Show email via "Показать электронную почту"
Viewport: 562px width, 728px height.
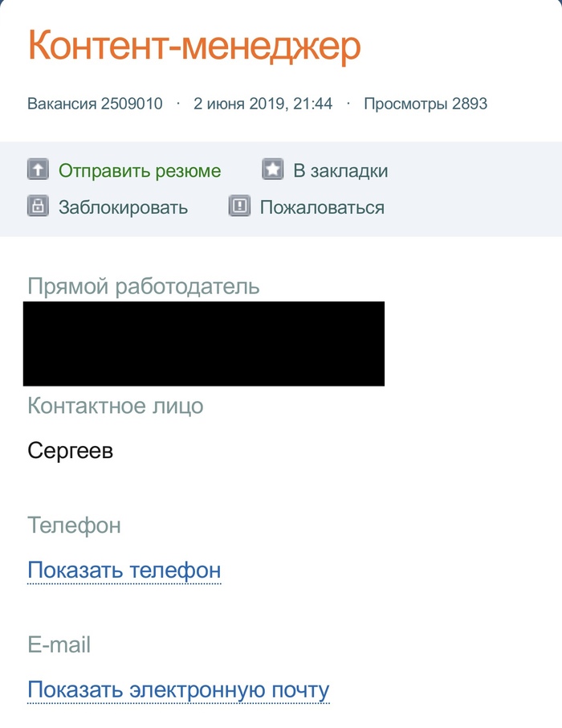tap(178, 689)
